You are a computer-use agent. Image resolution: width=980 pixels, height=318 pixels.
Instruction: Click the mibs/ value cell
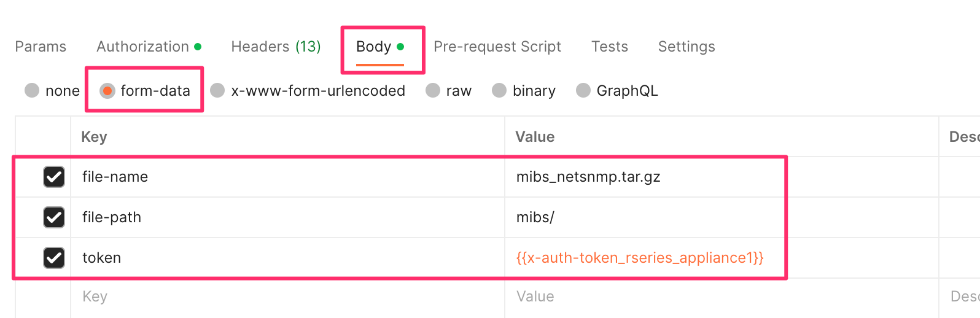(x=721, y=217)
